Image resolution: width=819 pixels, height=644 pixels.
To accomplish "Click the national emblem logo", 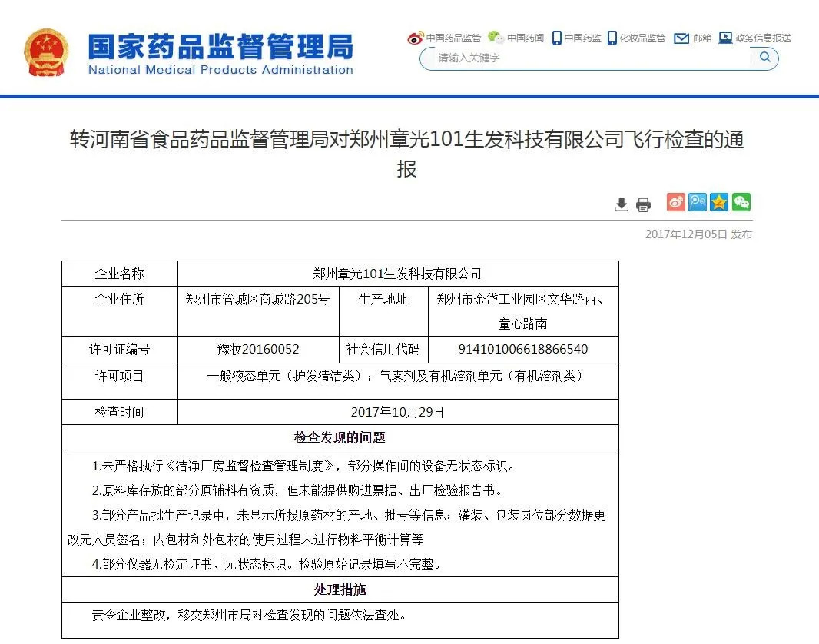I will 46,53.
